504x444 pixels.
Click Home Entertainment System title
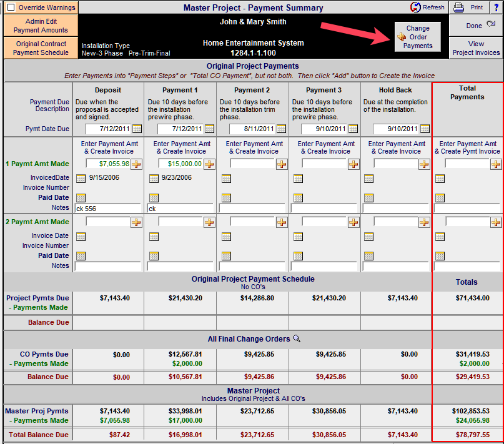[254, 42]
